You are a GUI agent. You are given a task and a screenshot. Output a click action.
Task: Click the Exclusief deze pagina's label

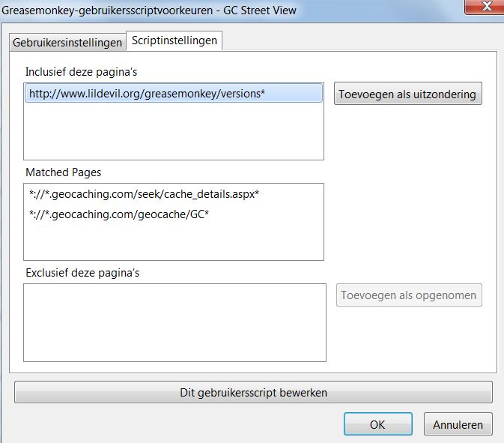click(82, 273)
